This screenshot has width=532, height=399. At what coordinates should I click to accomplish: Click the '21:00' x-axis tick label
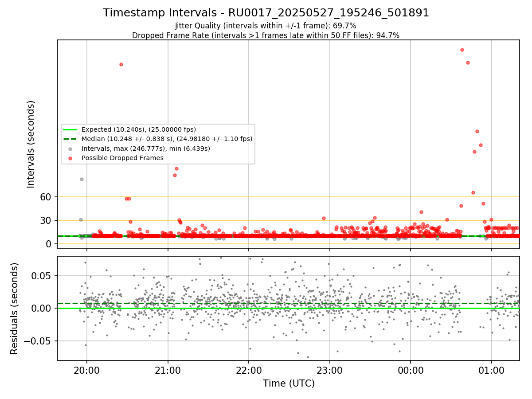[168, 370]
